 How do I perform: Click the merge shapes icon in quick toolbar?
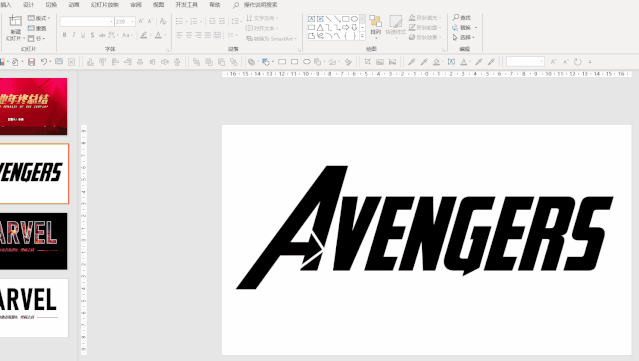click(251, 62)
